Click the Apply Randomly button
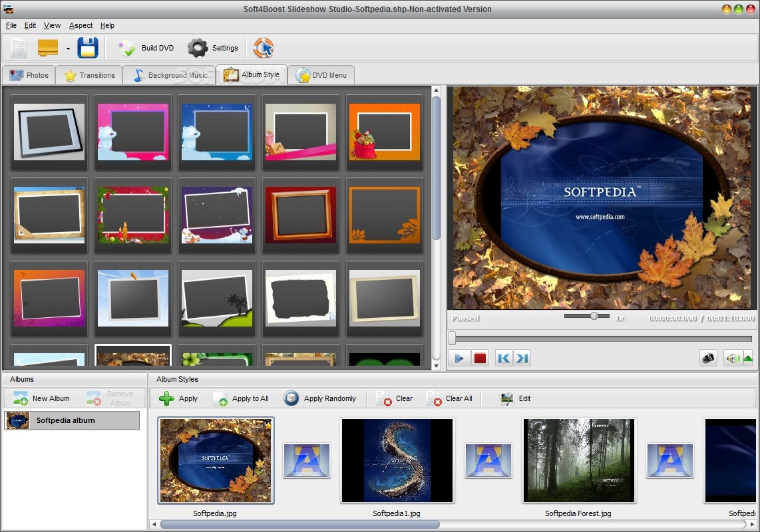760x532 pixels. (x=320, y=398)
